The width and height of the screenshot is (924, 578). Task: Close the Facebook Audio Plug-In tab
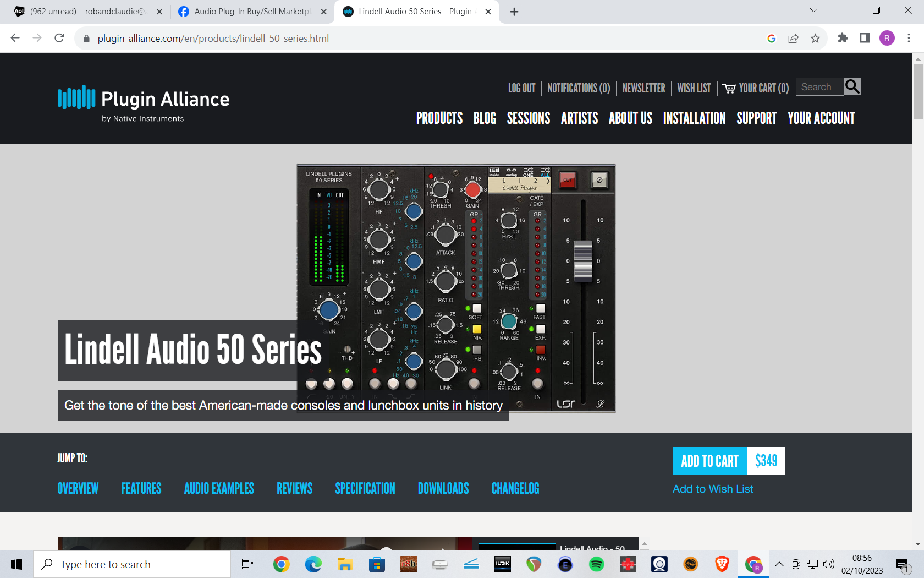pyautogui.click(x=324, y=12)
